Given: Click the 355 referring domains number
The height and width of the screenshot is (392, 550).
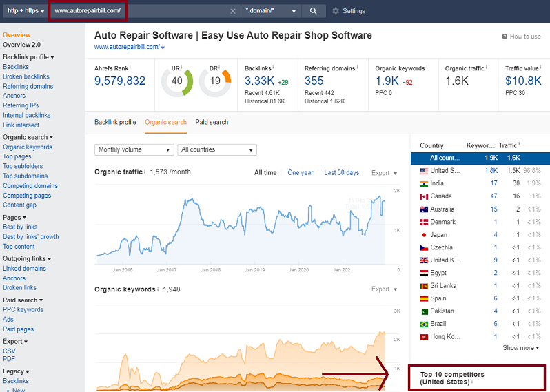Looking at the screenshot, I should [314, 81].
